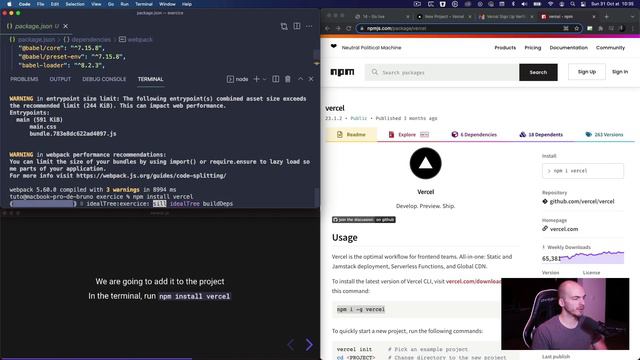
Task: Create a new terminal with plus icon
Action: [x=256, y=79]
